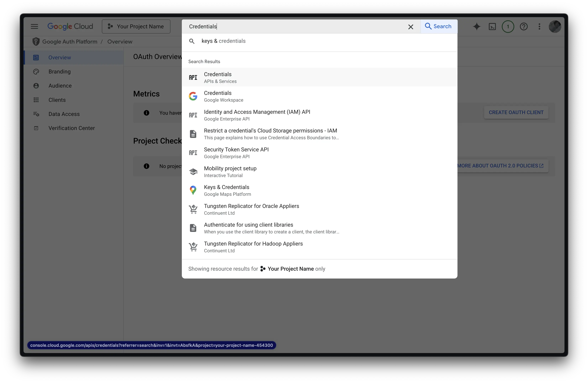588x383 pixels.
Task: Open Branding in the sidebar
Action: [x=74, y=72]
